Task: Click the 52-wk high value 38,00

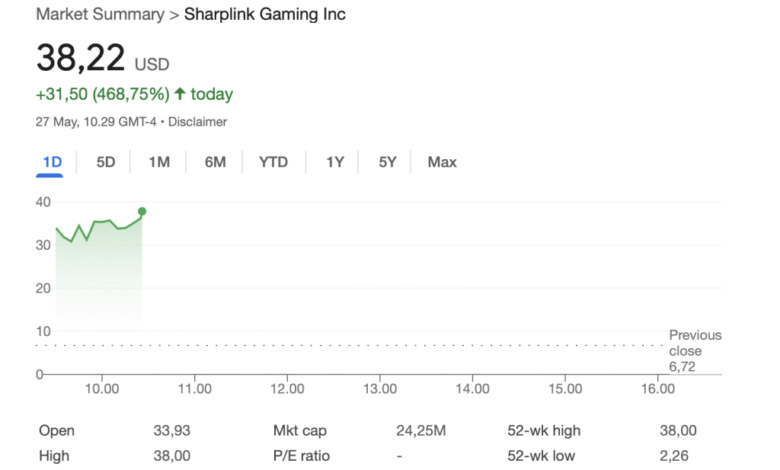Action: pyautogui.click(x=678, y=431)
